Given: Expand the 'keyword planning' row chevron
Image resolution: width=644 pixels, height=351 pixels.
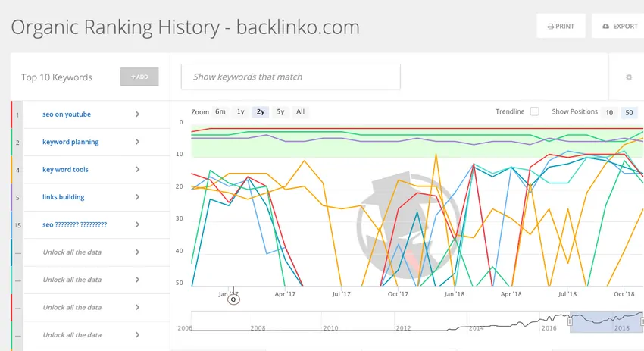Looking at the screenshot, I should pyautogui.click(x=138, y=142).
